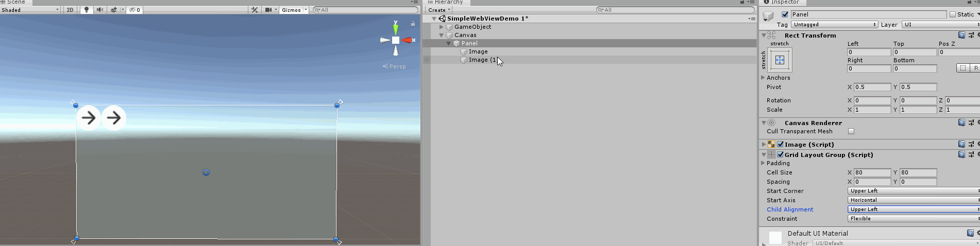The height and width of the screenshot is (246, 980).
Task: Open the scene effects dropdown arrow
Action: tap(123, 10)
